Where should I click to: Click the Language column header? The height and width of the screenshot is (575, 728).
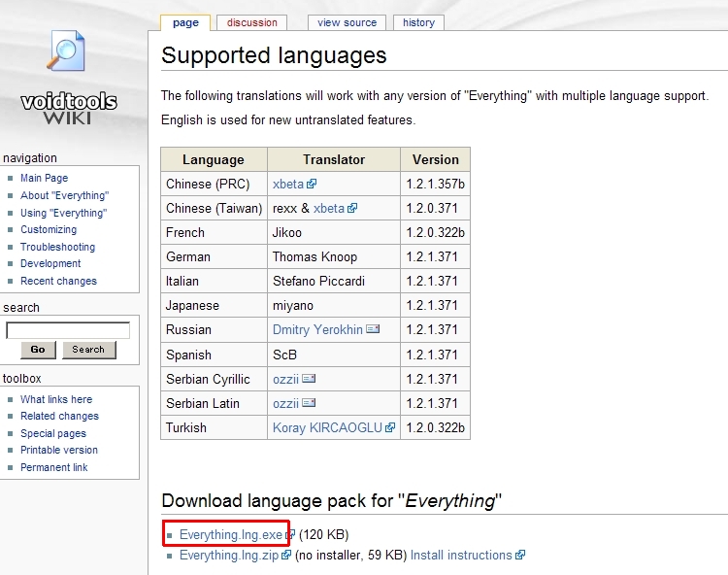point(214,159)
